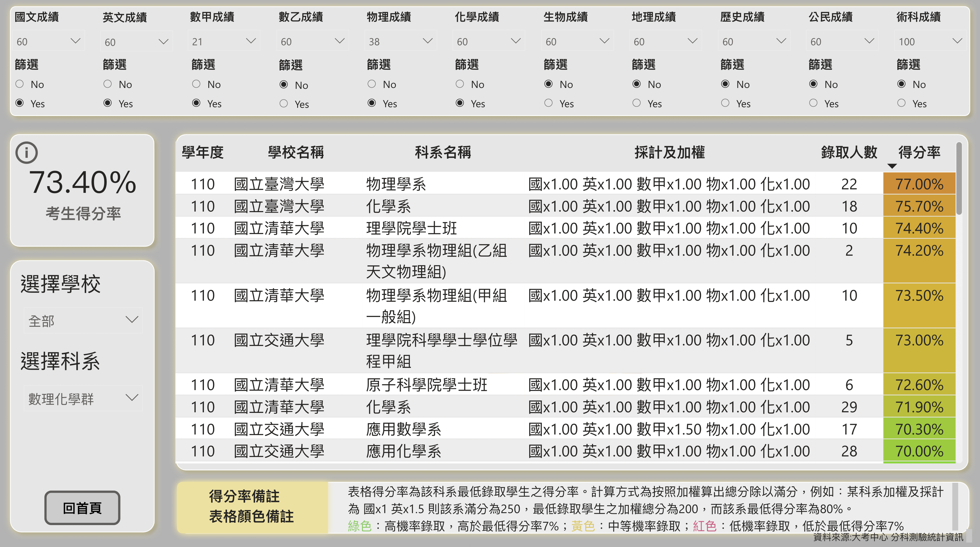Click the 學年度 column header
The height and width of the screenshot is (547, 980).
point(202,152)
